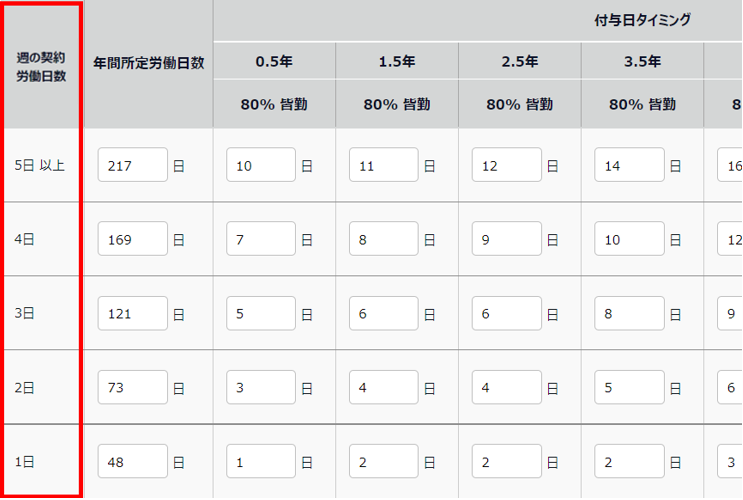Edit 0.5年 field in 5日以上 row
The width and height of the screenshot is (743, 500).
pyautogui.click(x=261, y=165)
